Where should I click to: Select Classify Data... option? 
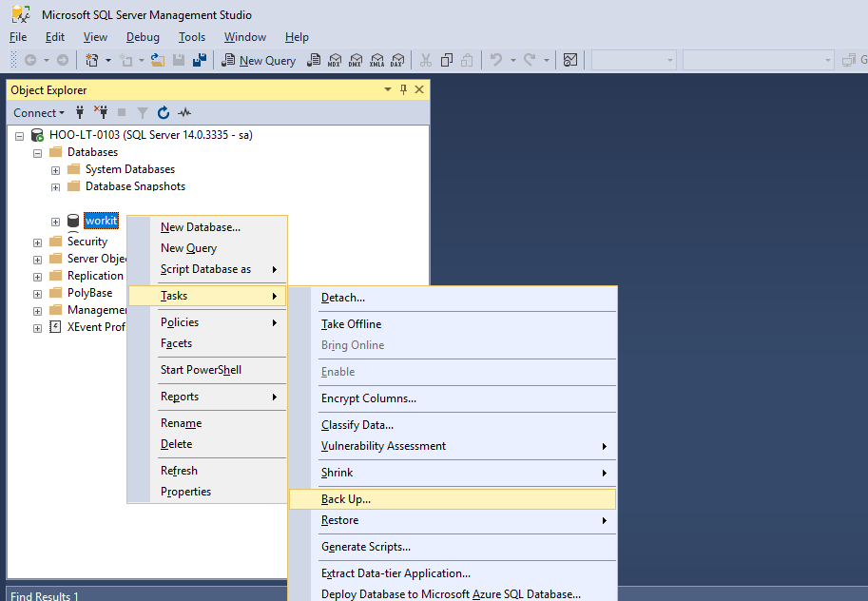pos(453,425)
